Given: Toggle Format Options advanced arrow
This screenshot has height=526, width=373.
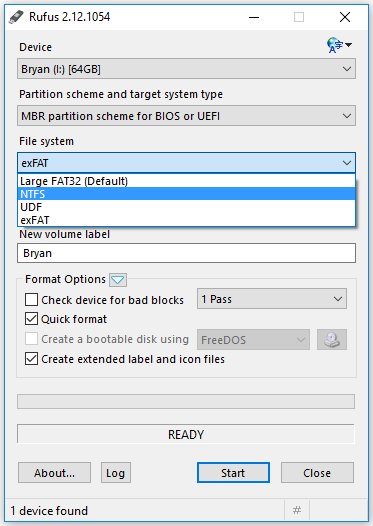Looking at the screenshot, I should [x=118, y=279].
